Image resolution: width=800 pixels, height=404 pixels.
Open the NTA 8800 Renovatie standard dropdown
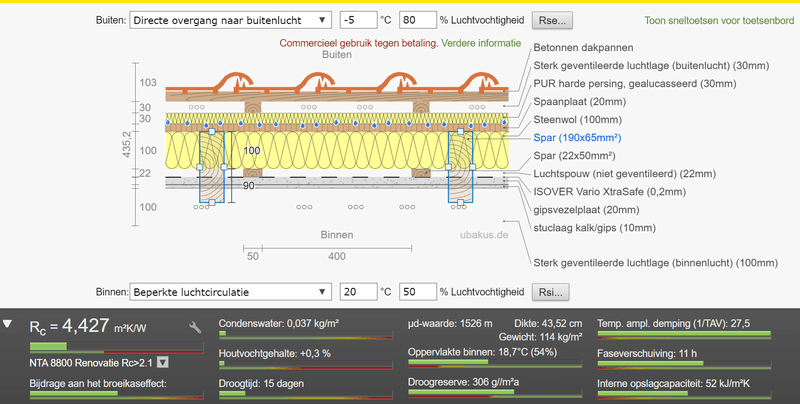[x=162, y=364]
